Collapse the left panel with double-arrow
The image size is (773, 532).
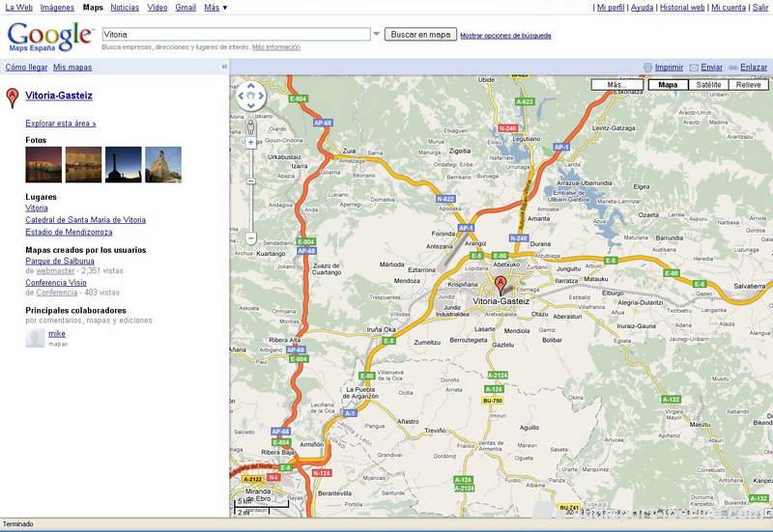224,67
